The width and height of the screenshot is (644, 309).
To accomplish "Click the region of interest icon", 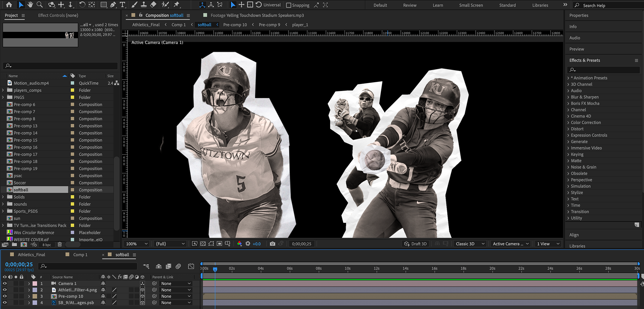I will tap(219, 244).
